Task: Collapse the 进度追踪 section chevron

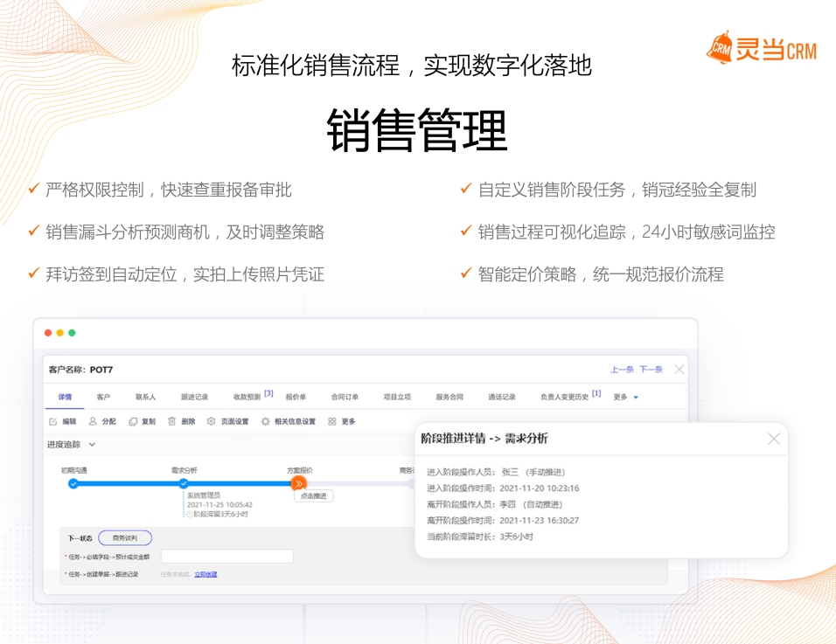Action: [x=93, y=445]
